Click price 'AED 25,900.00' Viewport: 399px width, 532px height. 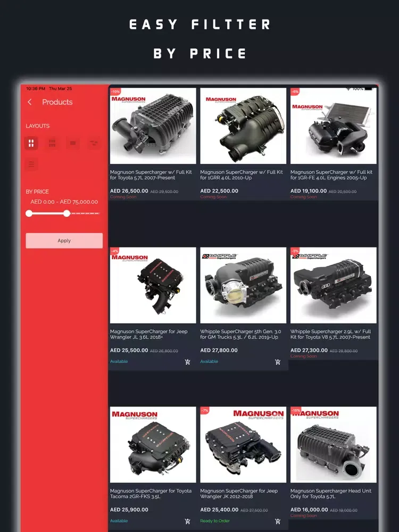coord(129,510)
